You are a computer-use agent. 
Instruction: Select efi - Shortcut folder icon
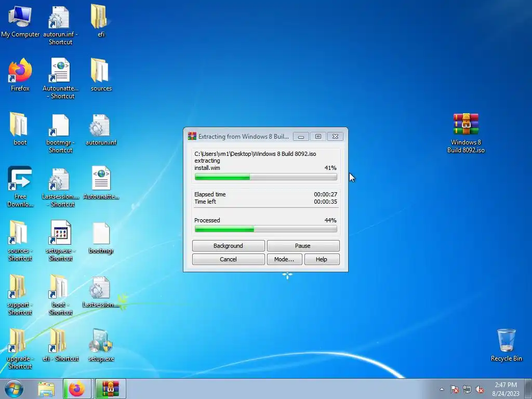60,345
